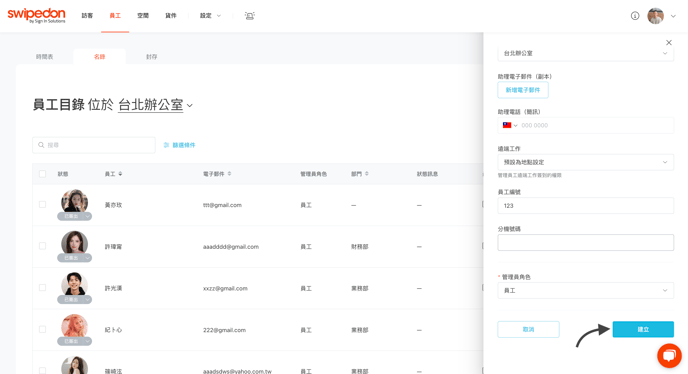Sort by 員工 column

[x=113, y=174]
